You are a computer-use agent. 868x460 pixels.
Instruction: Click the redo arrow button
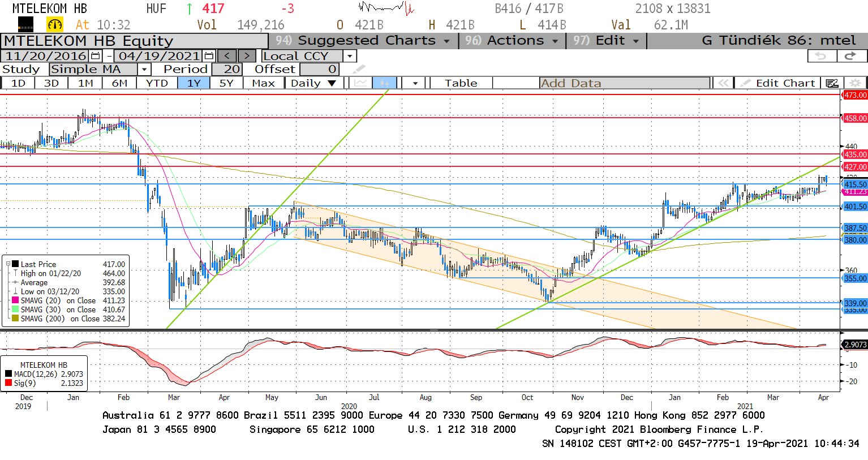point(850,56)
